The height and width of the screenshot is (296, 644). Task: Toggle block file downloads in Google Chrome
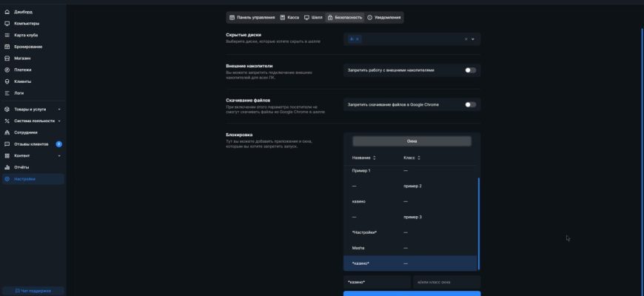(470, 104)
